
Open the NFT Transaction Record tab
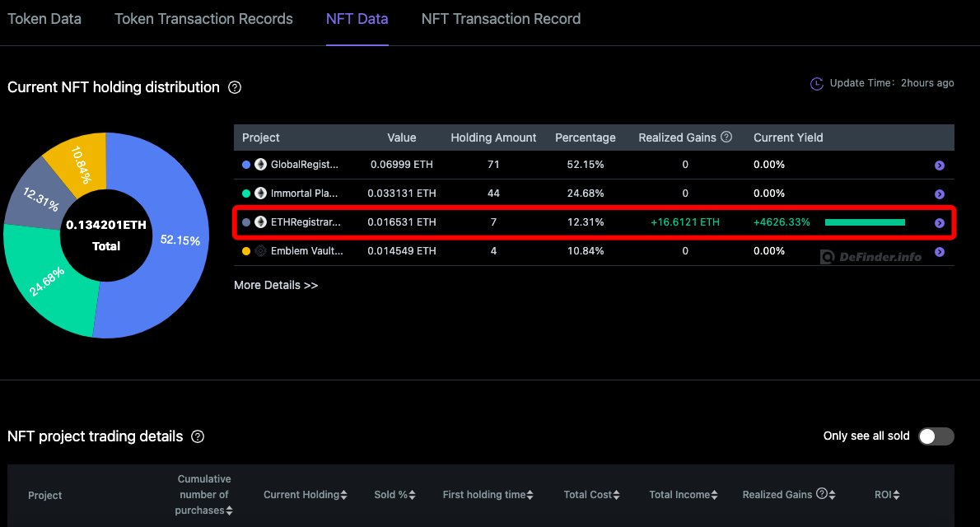tap(501, 19)
